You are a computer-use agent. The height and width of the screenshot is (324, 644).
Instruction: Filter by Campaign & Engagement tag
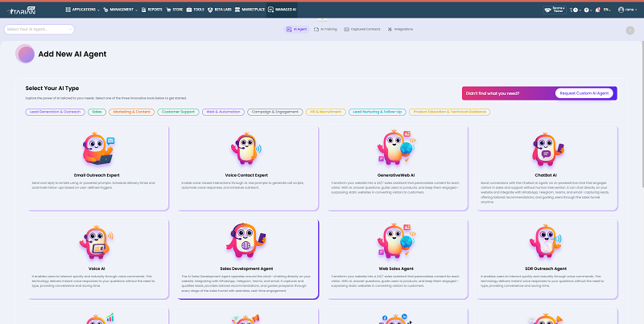[275, 112]
